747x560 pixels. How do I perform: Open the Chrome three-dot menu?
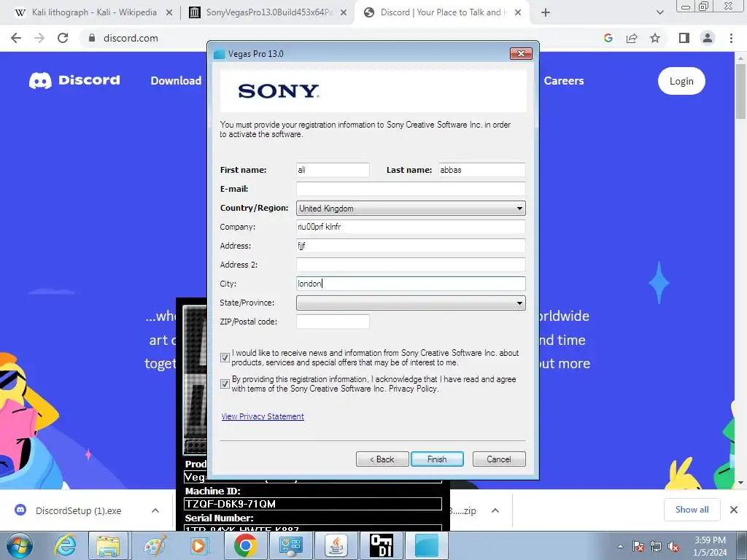pyautogui.click(x=731, y=38)
